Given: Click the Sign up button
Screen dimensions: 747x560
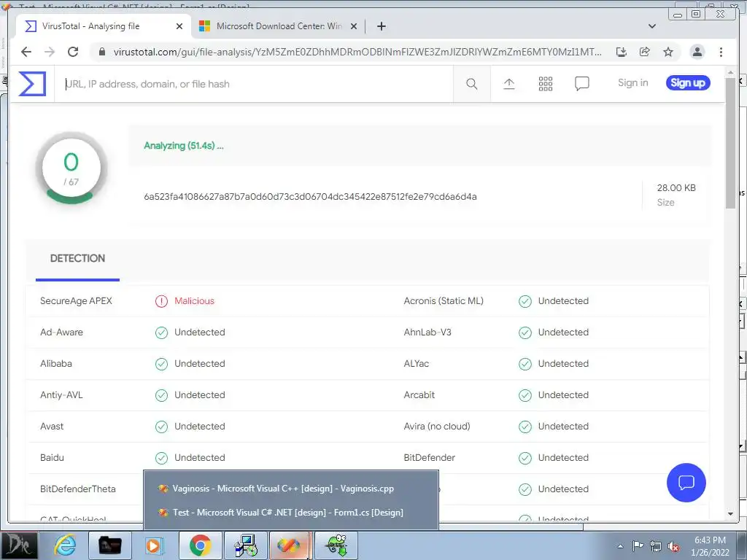Looking at the screenshot, I should pyautogui.click(x=688, y=83).
